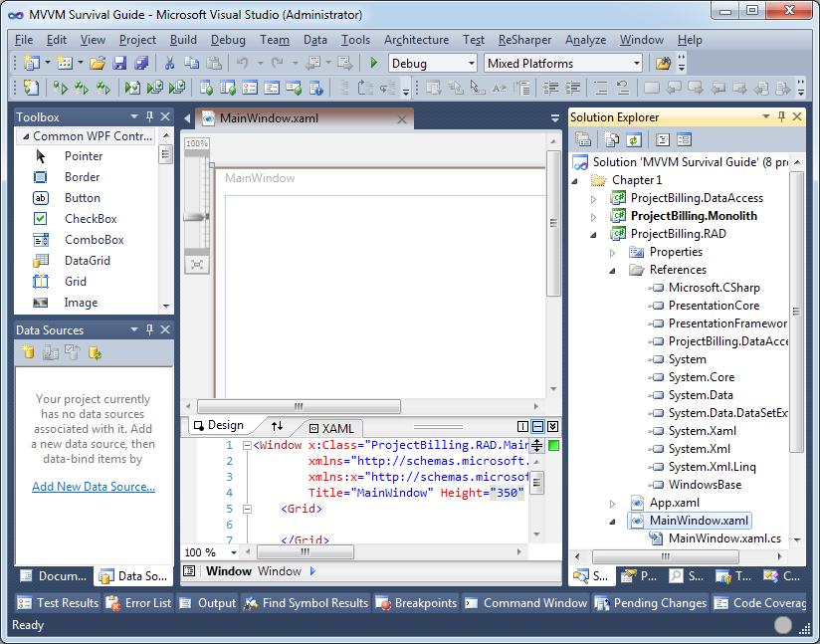Click the Add New Item toolbar icon
This screenshot has width=820, height=644.
(65, 64)
